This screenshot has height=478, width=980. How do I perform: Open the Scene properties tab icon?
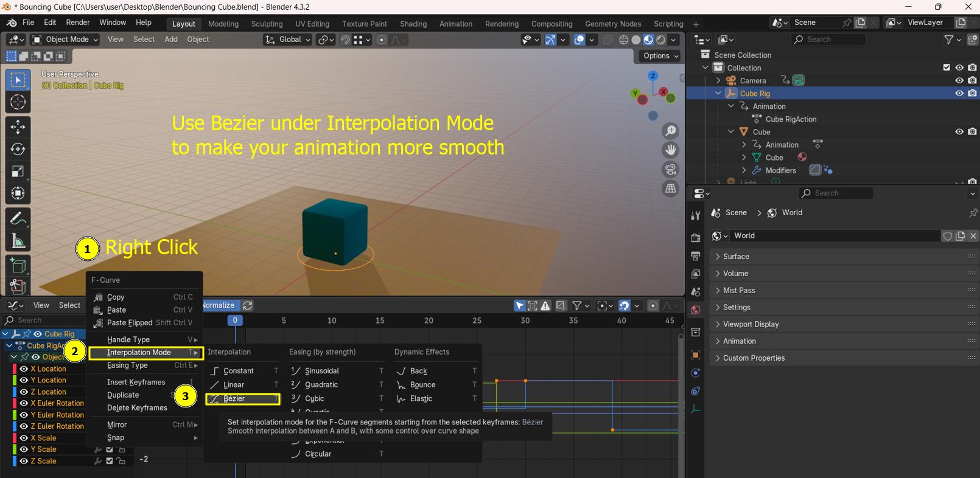point(695,292)
